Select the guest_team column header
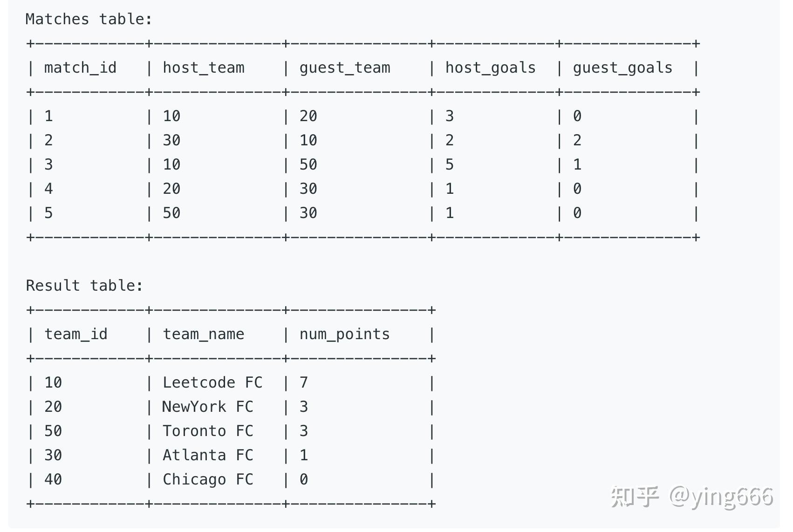The height and width of the screenshot is (532, 793). click(345, 68)
